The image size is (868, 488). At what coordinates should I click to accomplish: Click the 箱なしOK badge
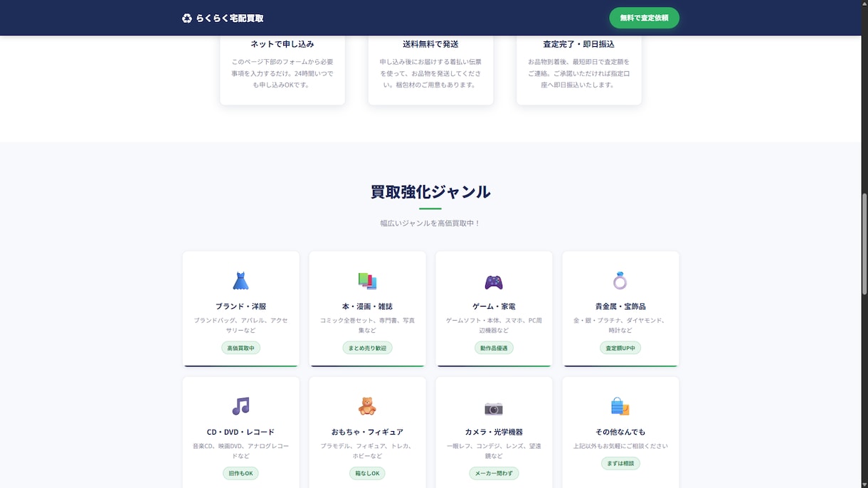coord(367,473)
